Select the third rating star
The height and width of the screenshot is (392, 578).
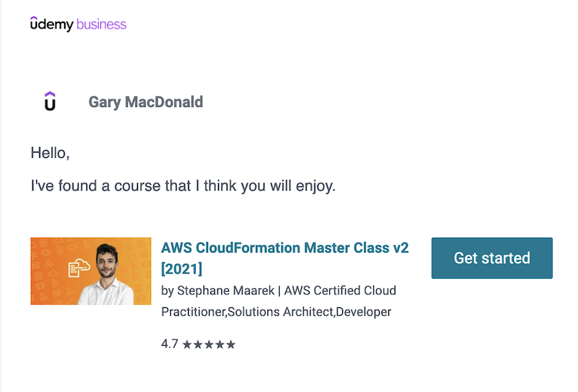[209, 344]
